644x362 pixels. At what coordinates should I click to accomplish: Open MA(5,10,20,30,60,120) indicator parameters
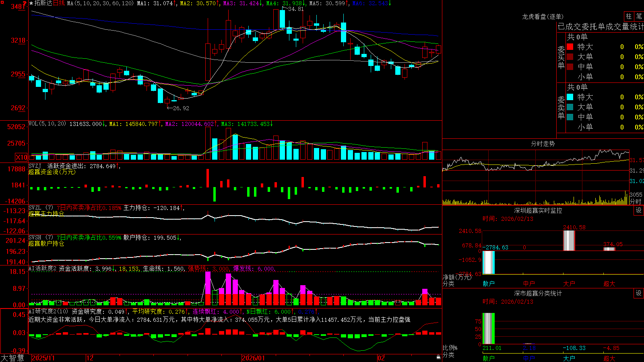pos(100,3)
